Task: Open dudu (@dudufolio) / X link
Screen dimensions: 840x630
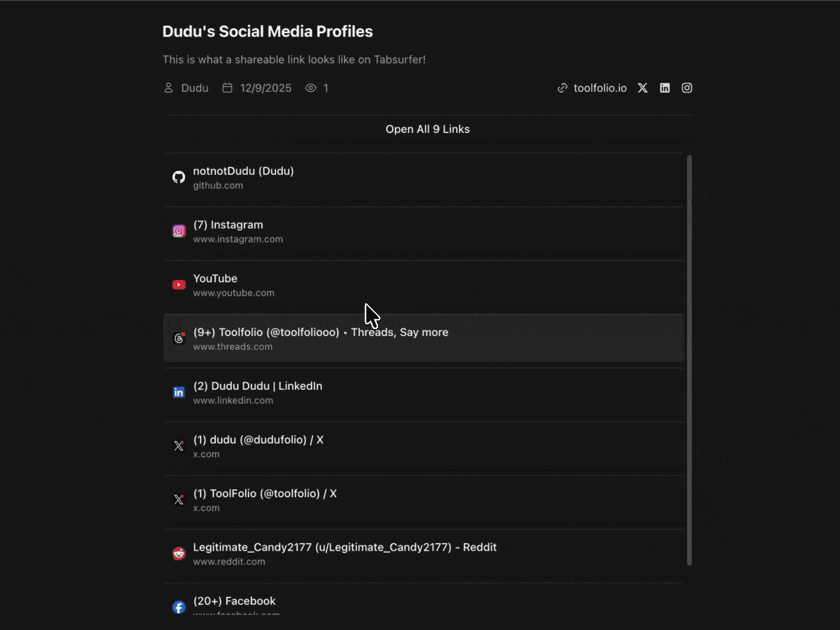Action: [423, 446]
